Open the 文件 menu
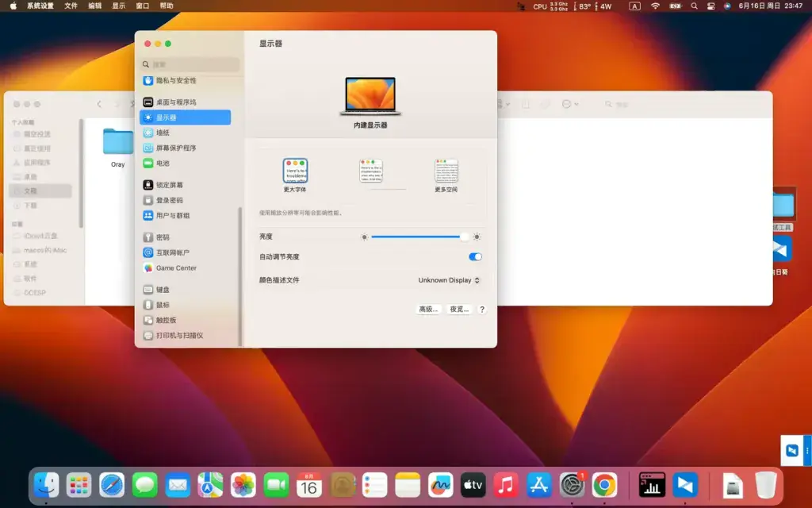812x508 pixels. pos(71,6)
